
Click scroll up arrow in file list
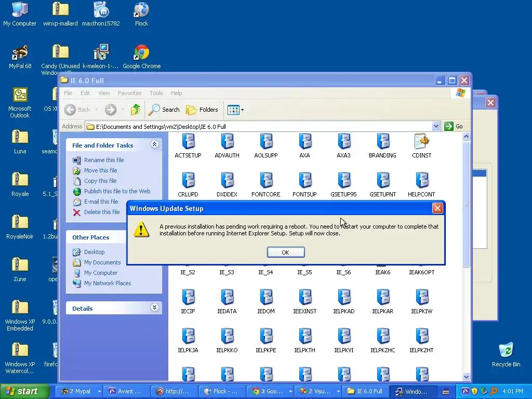tap(466, 137)
